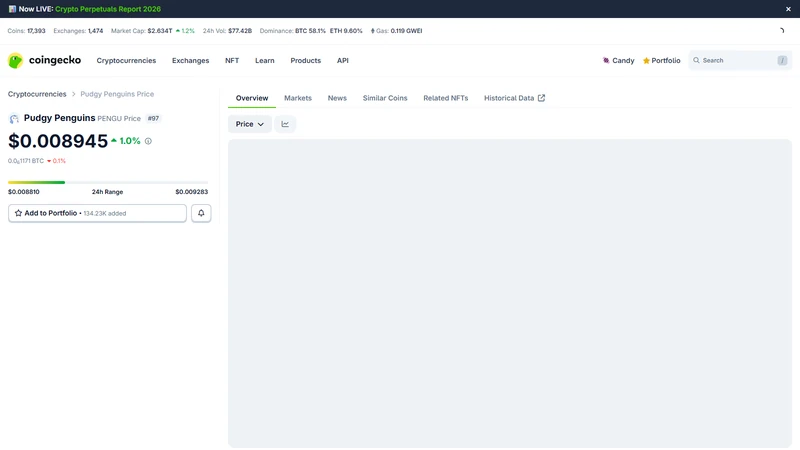Viewport: 800px width, 450px height.
Task: Click the Add to Portfolio button
Action: (97, 213)
